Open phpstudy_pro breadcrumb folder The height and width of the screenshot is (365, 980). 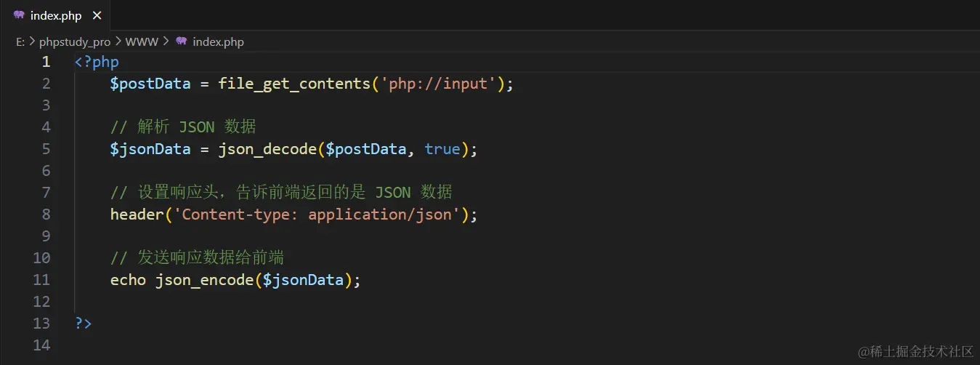pos(75,41)
